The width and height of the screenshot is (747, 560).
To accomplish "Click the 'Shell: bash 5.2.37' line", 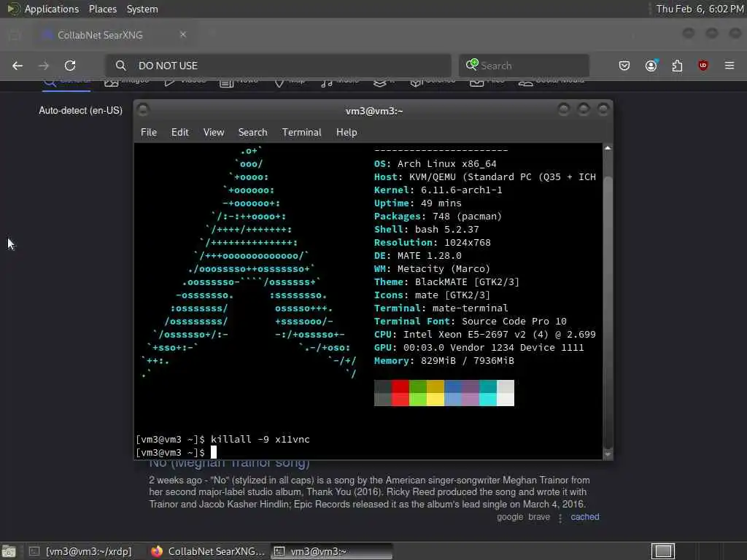I will click(426, 230).
